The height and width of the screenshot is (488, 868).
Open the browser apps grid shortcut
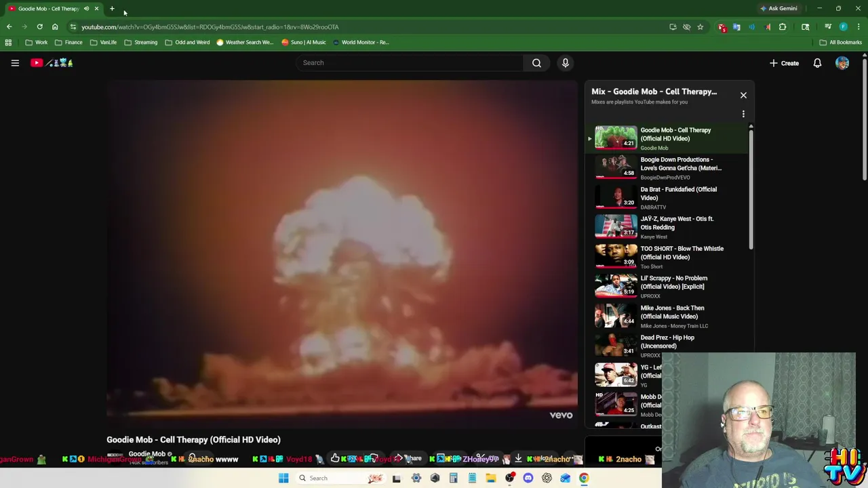point(8,42)
